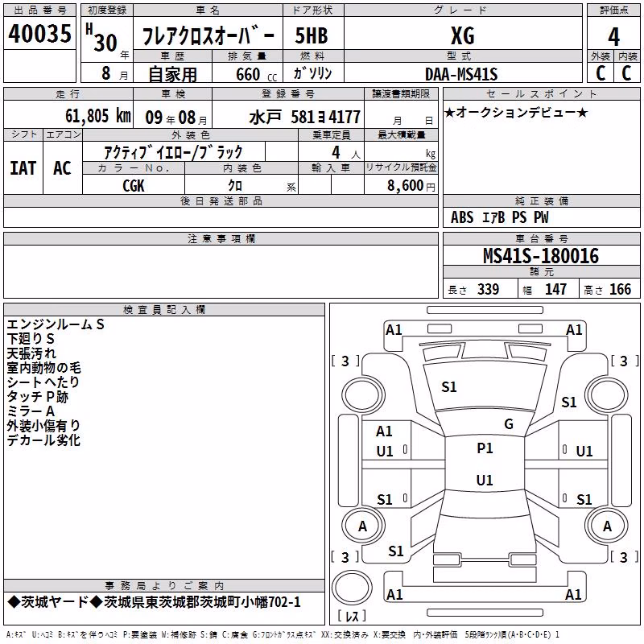Image resolution: width=644 pixels, height=644 pixels.
Task: Select the inspector note 外装小傷有り
Action: point(43,426)
